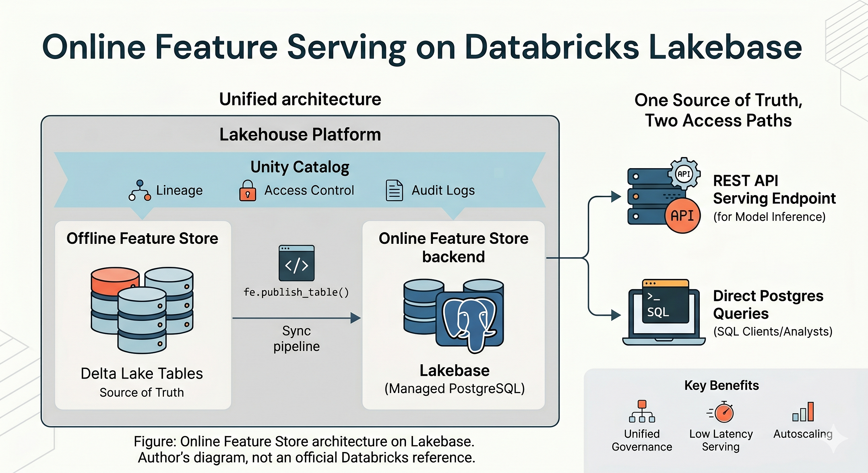Click the Access Control padlock icon
The height and width of the screenshot is (473, 868).
[x=248, y=190]
